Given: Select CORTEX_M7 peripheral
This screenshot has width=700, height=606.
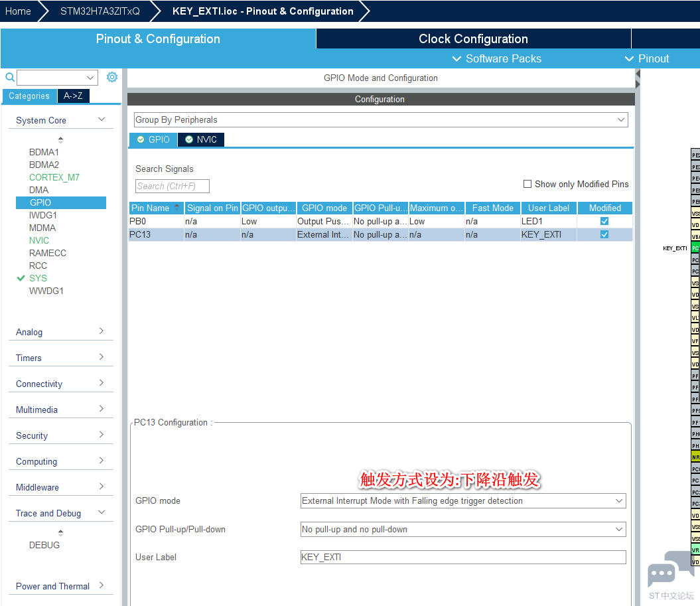Looking at the screenshot, I should pos(54,177).
